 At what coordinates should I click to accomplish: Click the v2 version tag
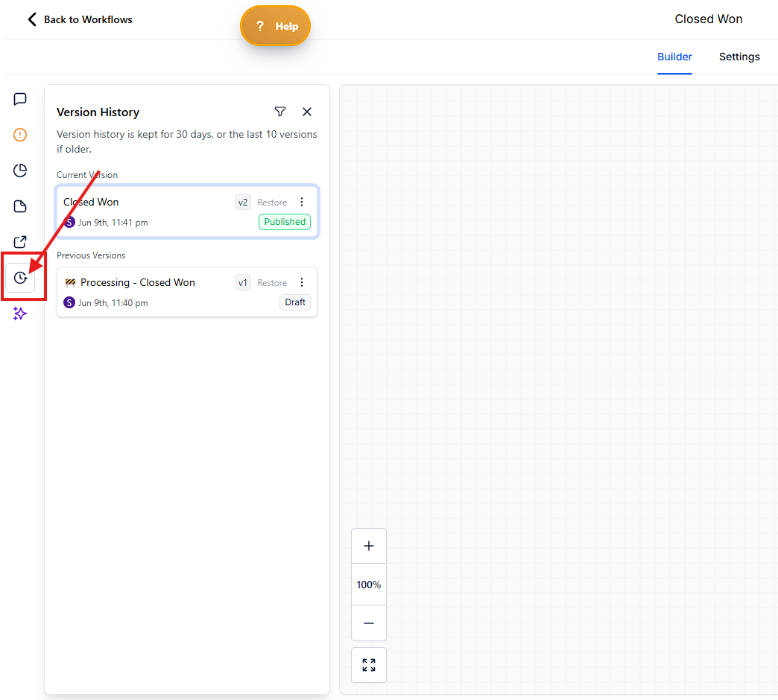pyautogui.click(x=243, y=203)
